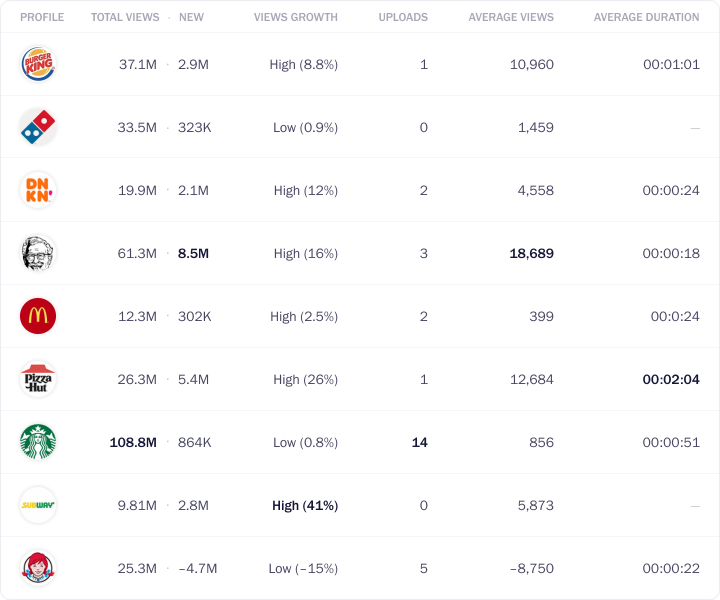
Task: Sort by the Uploads column header
Action: 403,17
